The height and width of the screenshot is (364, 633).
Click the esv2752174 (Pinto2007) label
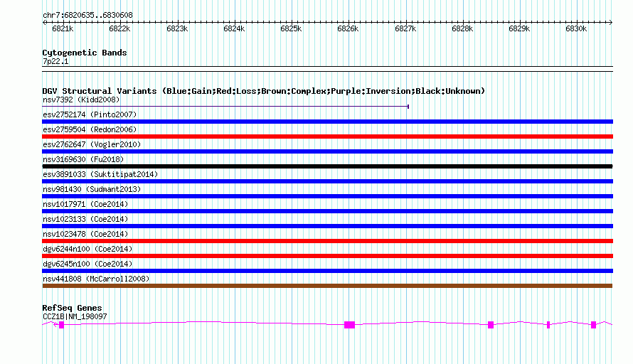tap(90, 114)
